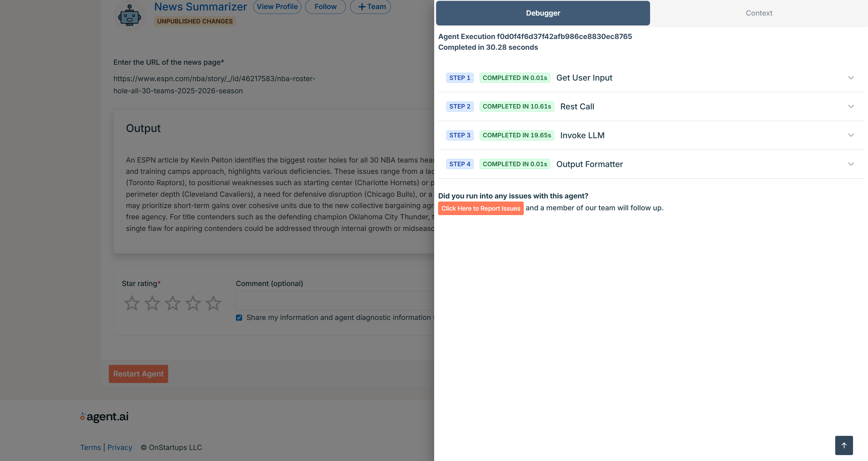Screen dimensions: 868x461
Task: Click Here to Report Issues button
Action: [480, 208]
